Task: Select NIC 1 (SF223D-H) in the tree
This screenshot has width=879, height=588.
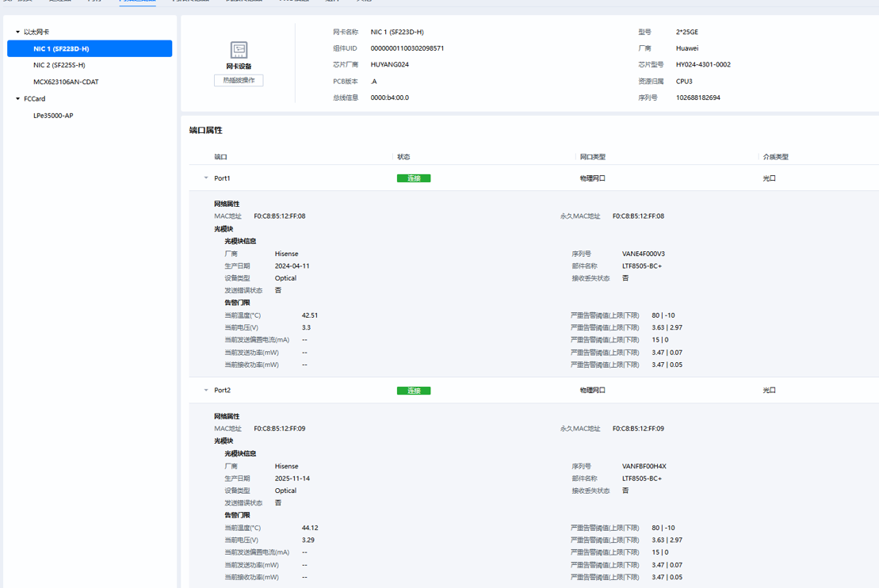Action: click(90, 49)
